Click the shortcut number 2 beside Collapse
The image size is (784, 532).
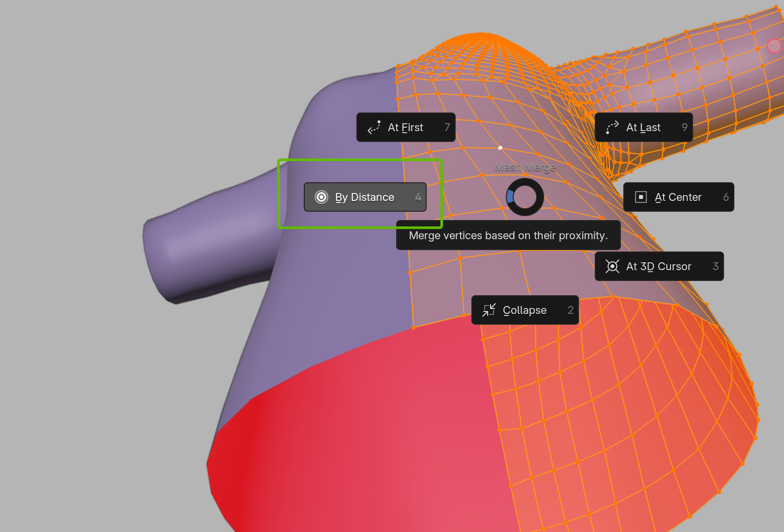coord(570,310)
